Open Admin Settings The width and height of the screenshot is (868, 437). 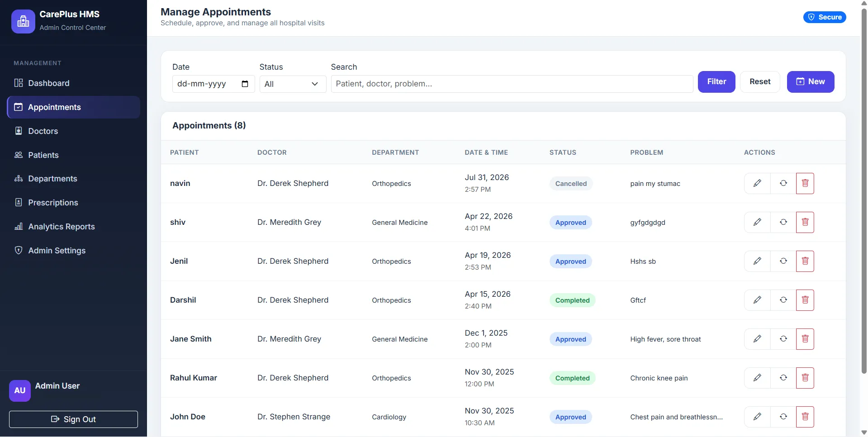tap(74, 251)
